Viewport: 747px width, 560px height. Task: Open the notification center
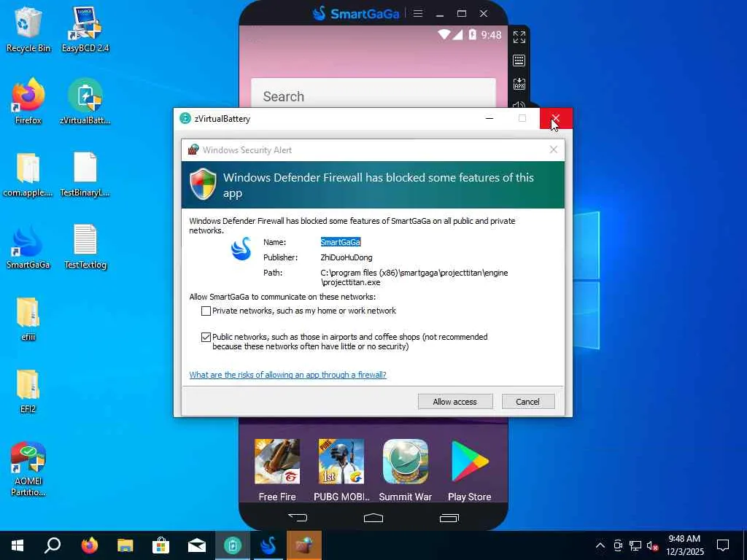723,545
